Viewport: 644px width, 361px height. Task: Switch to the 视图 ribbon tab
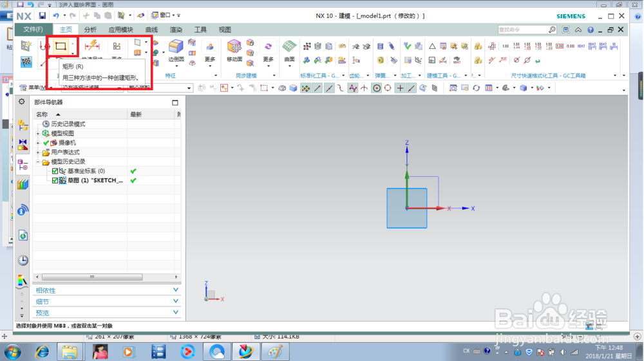click(x=225, y=30)
